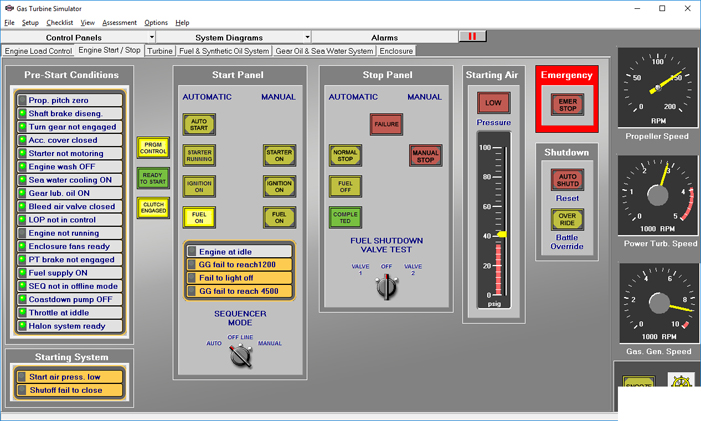Click the Shaft brake diseng. condition row
Image resolution: width=701 pixels, height=421 pixels.
(x=69, y=113)
